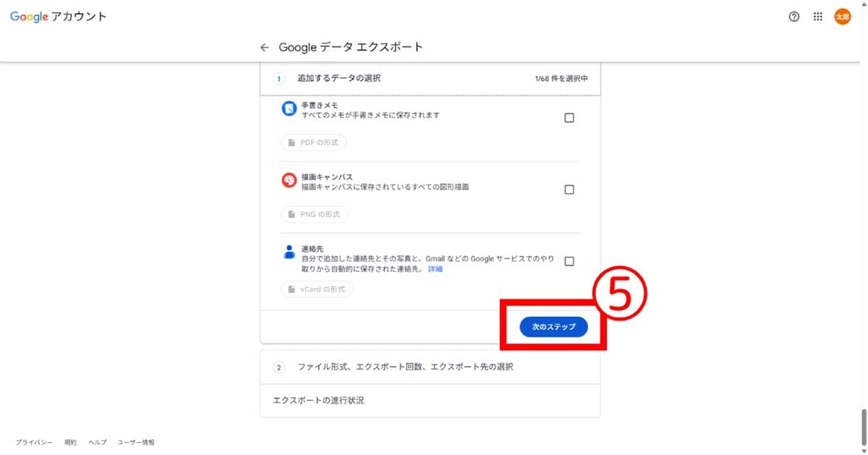Screen dimensions: 868x455
Task: Click the 次のステップ button
Action: click(x=554, y=327)
